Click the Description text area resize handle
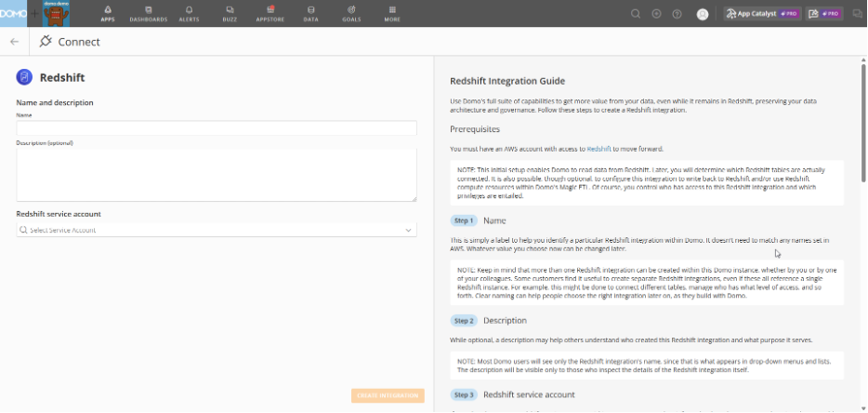 [414, 199]
